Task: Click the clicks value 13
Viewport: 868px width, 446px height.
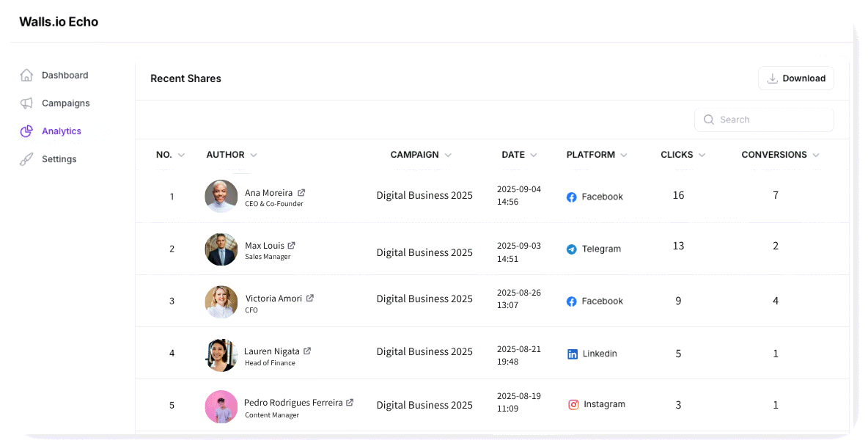Action: coord(678,246)
